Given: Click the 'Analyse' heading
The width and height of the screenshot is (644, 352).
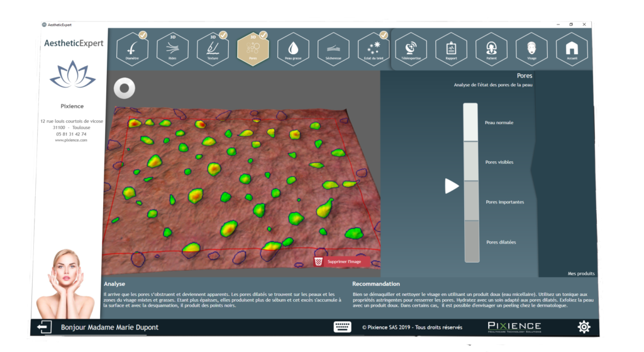Looking at the screenshot, I should coord(114,284).
